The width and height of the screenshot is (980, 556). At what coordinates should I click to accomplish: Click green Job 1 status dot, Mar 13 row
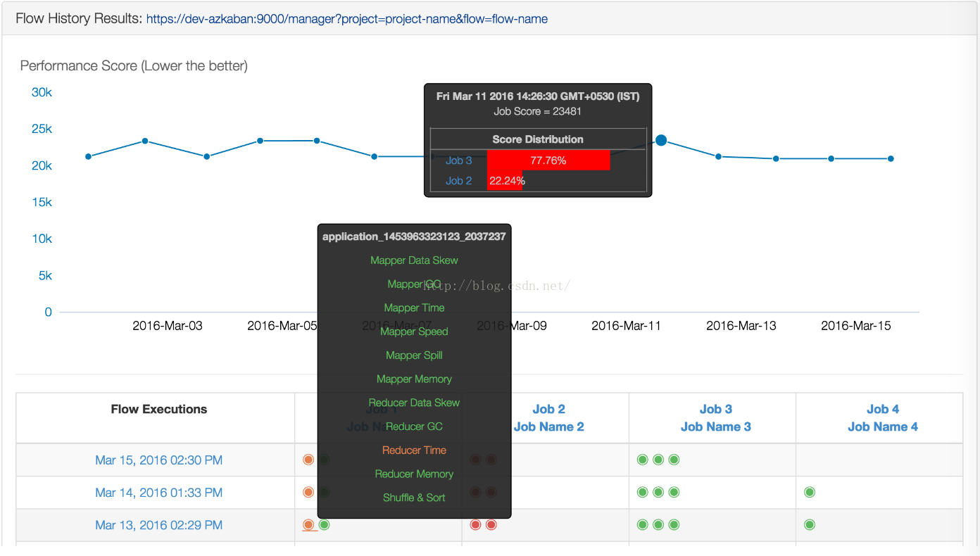click(x=324, y=524)
